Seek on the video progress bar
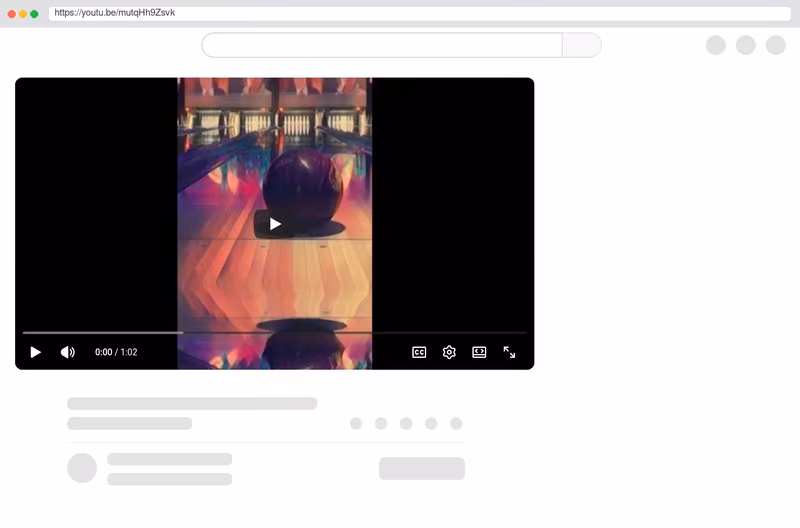Viewport: 800px width, 528px height. pos(274,333)
